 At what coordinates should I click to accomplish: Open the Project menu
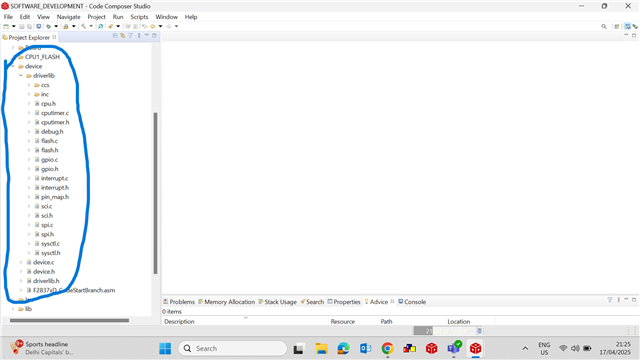point(96,17)
